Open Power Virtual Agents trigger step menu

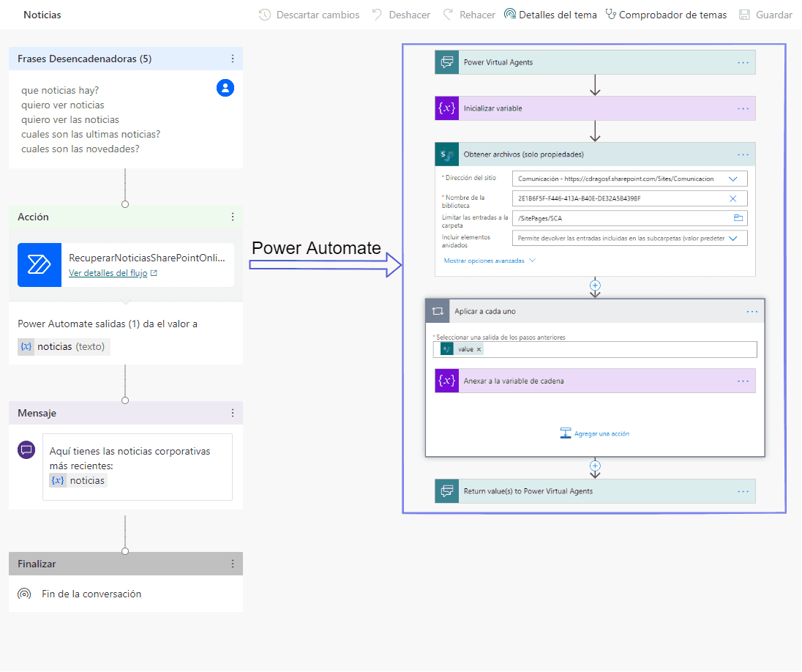tap(743, 62)
